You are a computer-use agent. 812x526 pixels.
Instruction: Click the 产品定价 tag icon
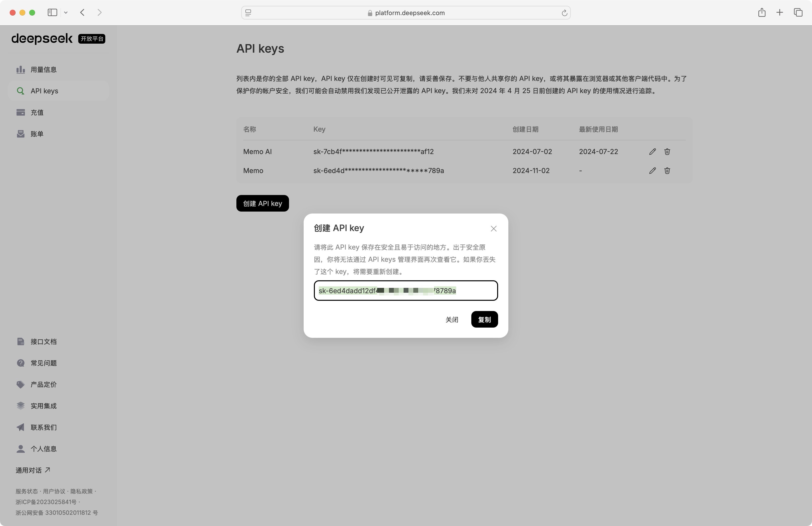pos(20,385)
